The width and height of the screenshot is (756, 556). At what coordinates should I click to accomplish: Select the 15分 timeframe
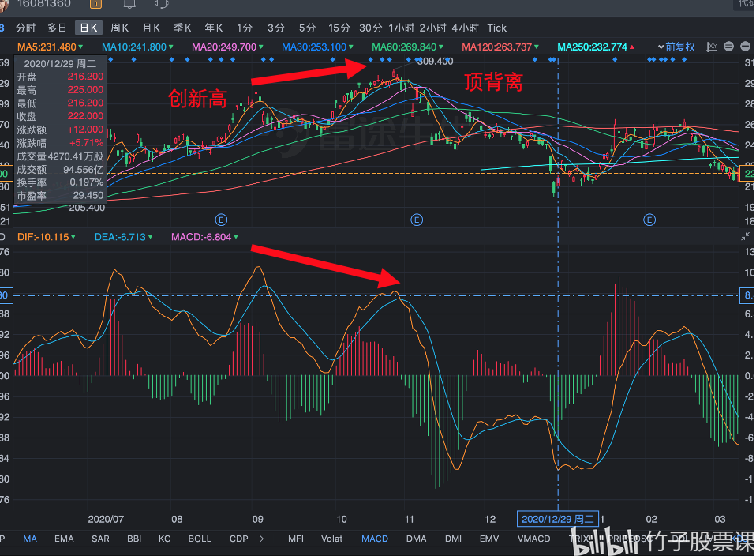click(x=339, y=28)
